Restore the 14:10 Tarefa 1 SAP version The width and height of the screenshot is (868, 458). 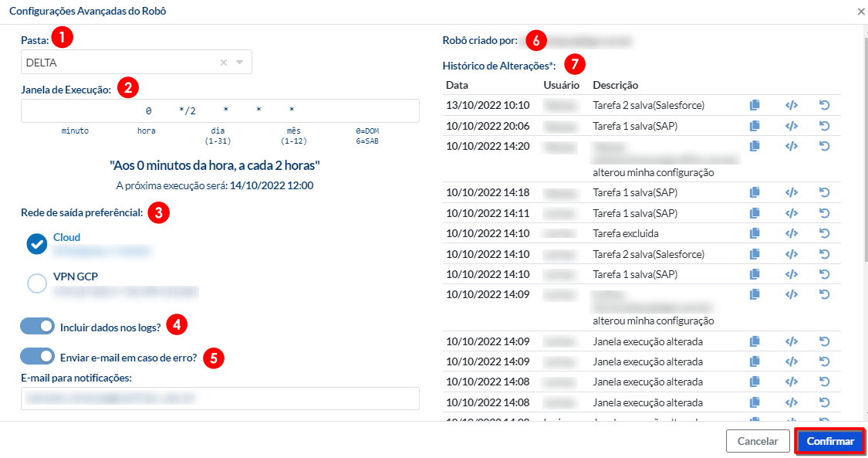(x=824, y=274)
